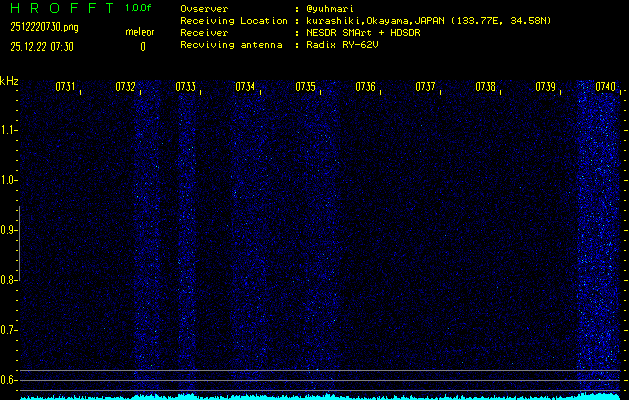Click the meteor counter label

click(140, 32)
